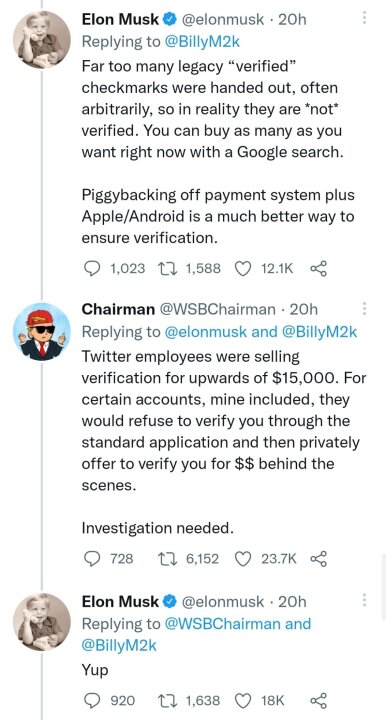This screenshot has width=386, height=720.
Task: Open more options menu on 'Yup' tweet
Action: pyautogui.click(x=364, y=600)
